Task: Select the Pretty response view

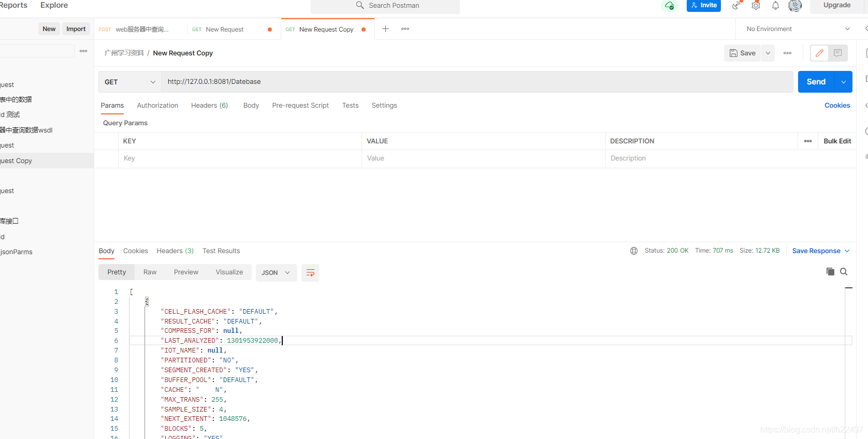Action: pos(117,272)
